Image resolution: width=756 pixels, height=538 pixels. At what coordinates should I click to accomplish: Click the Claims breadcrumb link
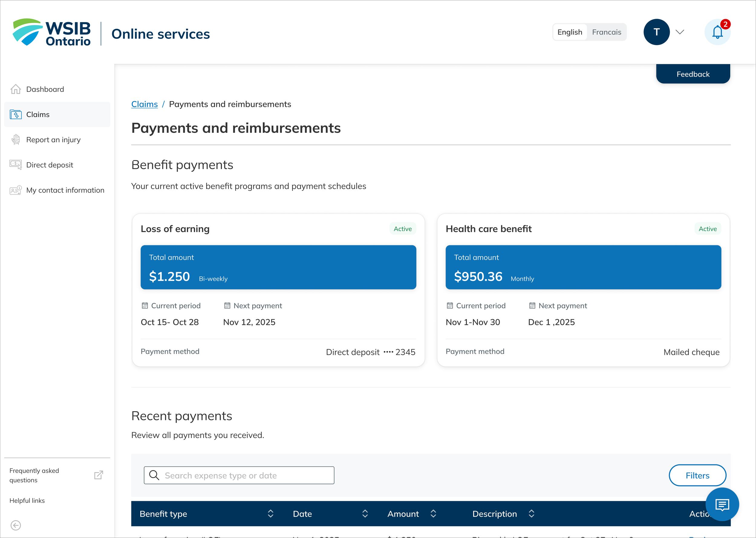144,104
